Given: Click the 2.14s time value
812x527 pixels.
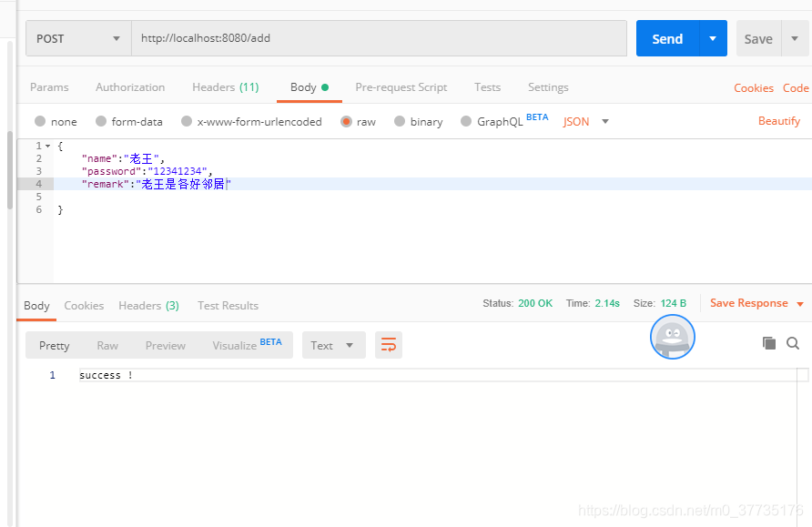Looking at the screenshot, I should pyautogui.click(x=607, y=303).
